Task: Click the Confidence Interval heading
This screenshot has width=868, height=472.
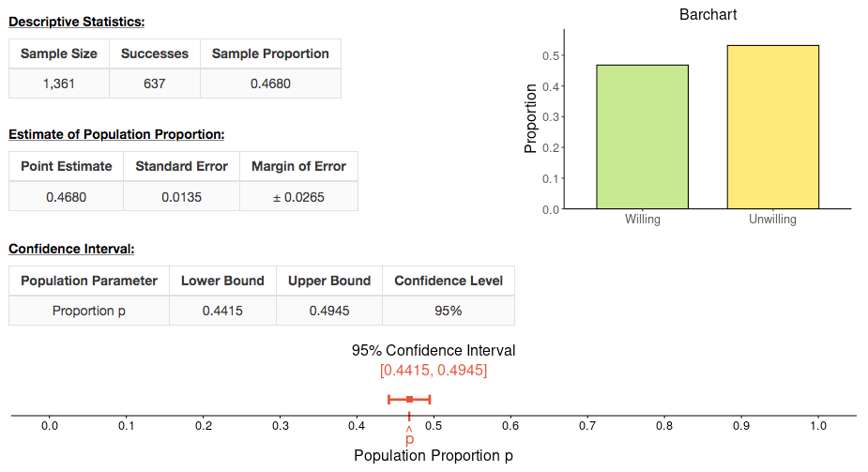Action: tap(71, 249)
